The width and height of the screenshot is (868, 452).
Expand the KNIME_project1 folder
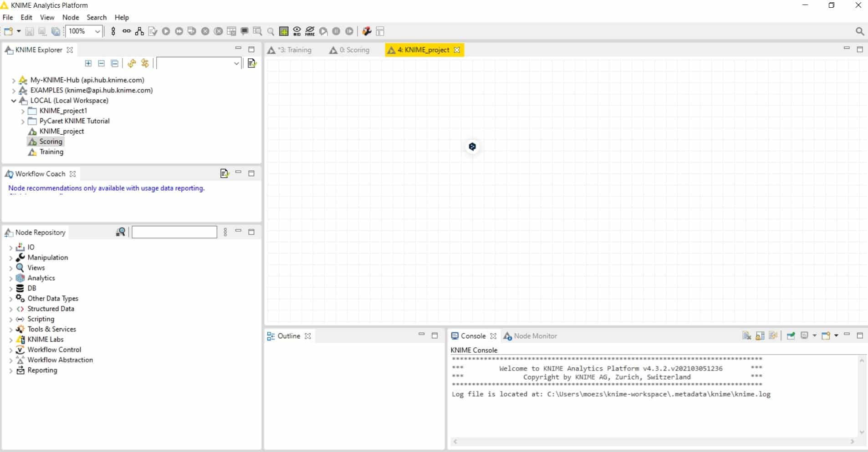(23, 111)
